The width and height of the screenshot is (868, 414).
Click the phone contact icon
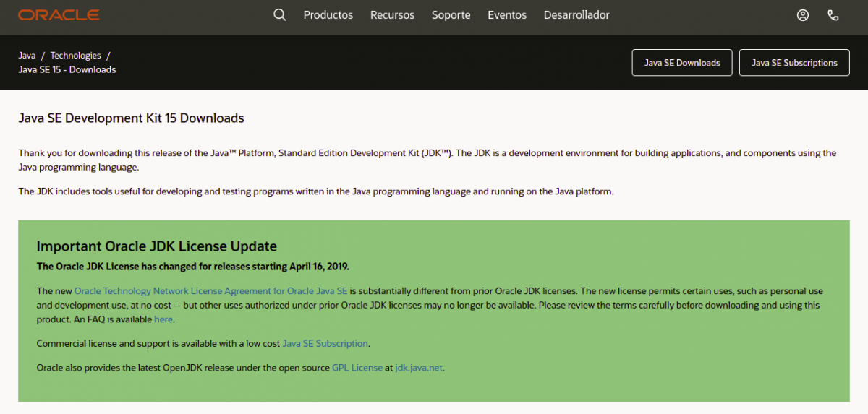click(x=833, y=15)
